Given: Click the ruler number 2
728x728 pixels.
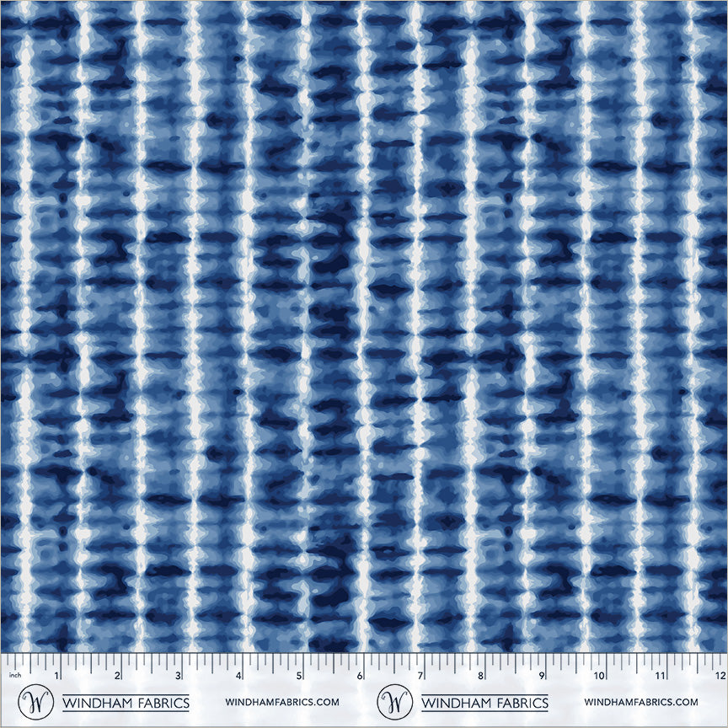Looking at the screenshot, I should 117,676.
